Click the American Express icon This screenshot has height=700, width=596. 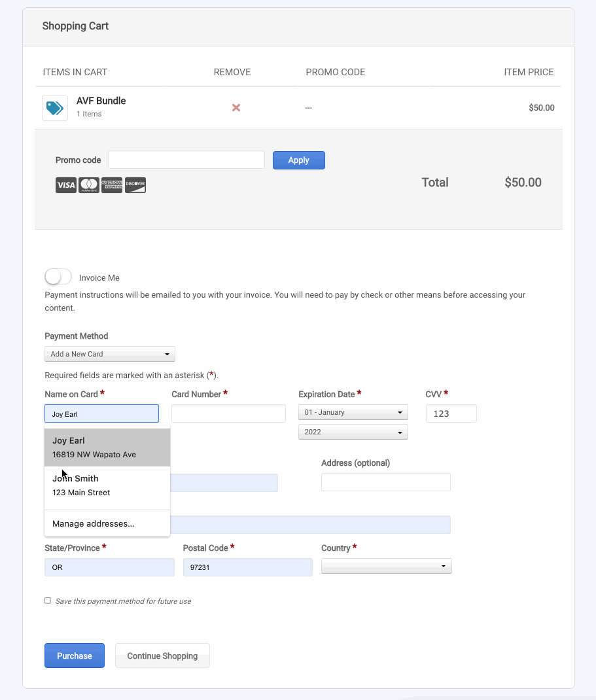click(x=112, y=185)
